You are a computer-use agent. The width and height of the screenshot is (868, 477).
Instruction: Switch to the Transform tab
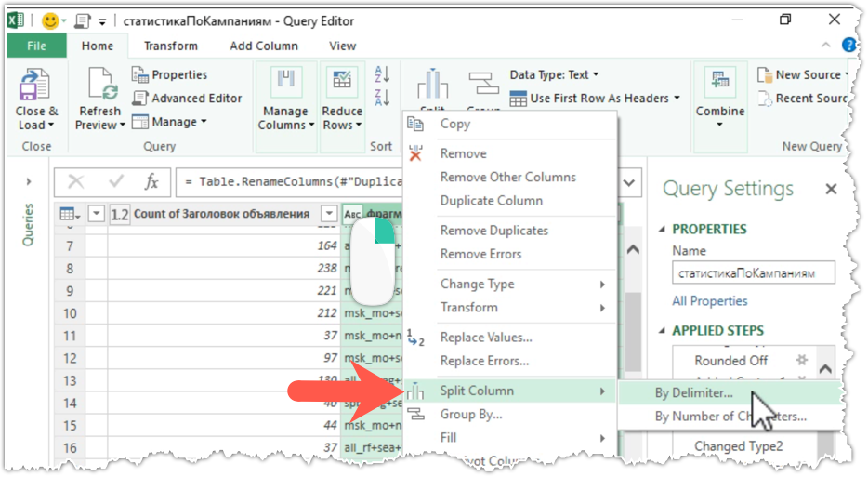[x=170, y=46]
